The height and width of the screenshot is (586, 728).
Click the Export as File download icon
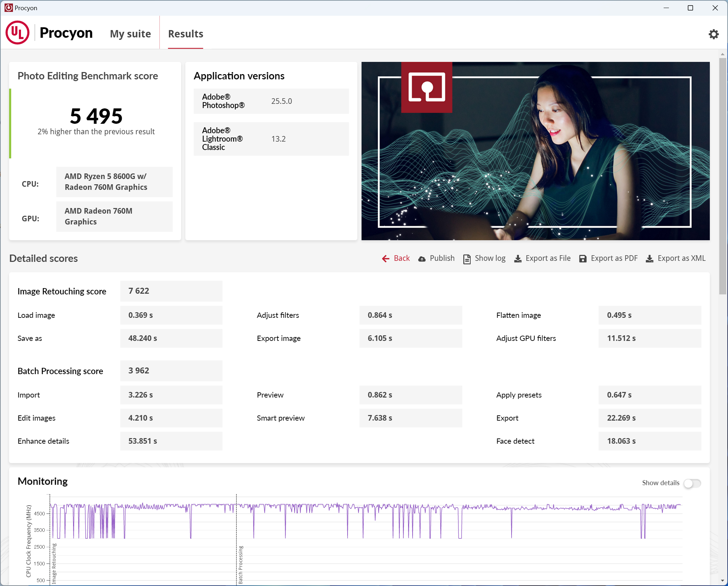pos(518,259)
